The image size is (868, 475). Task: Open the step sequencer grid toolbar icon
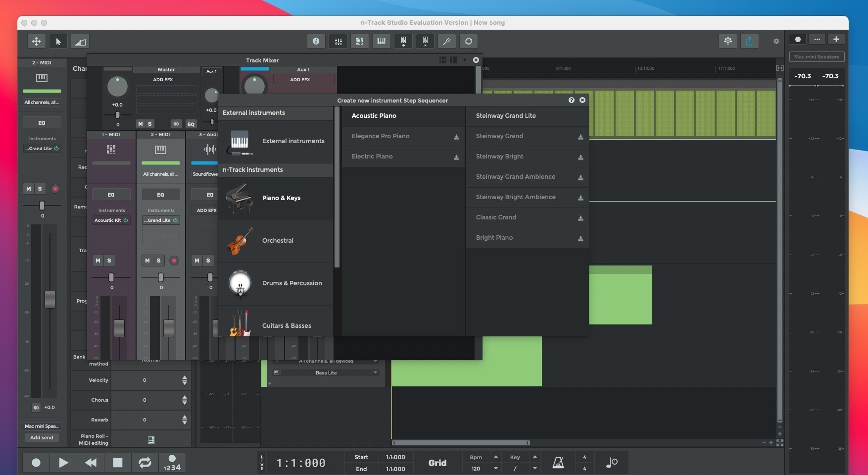(359, 41)
